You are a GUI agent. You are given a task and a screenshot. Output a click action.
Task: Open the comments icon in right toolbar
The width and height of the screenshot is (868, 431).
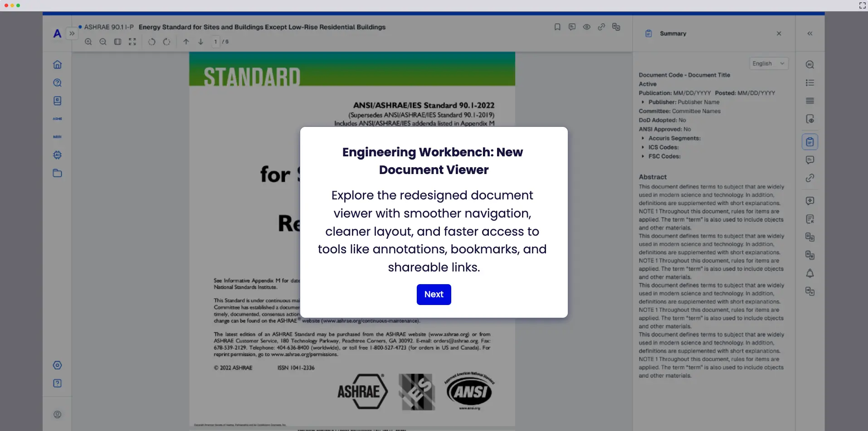click(x=810, y=160)
